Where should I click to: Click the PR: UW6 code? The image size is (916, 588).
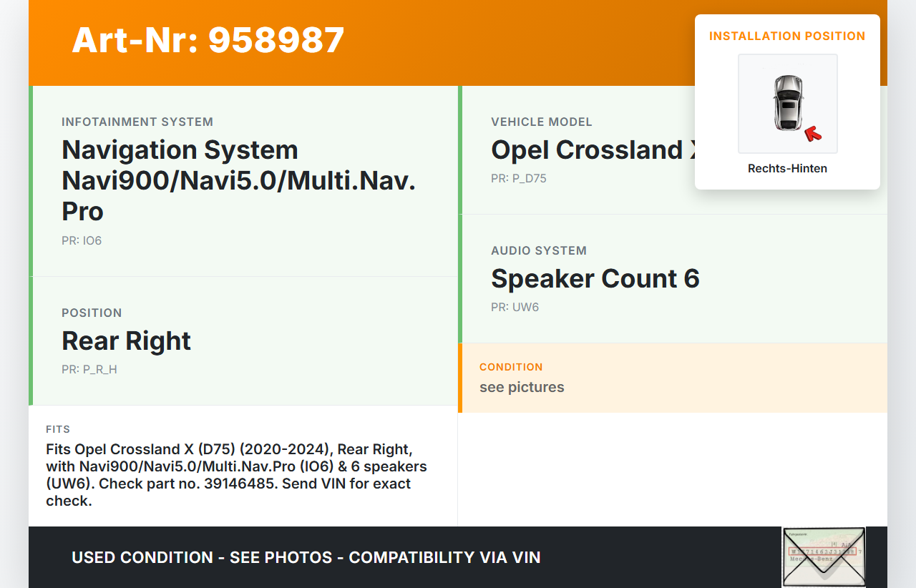click(x=515, y=307)
